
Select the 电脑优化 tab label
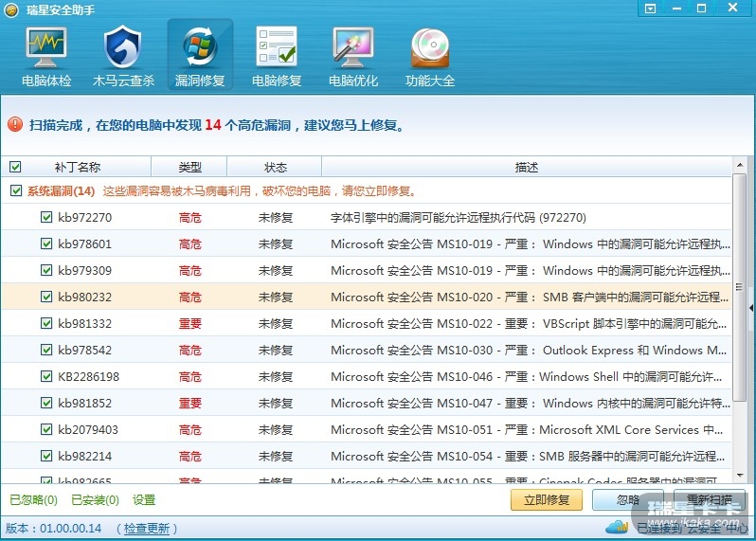[353, 81]
